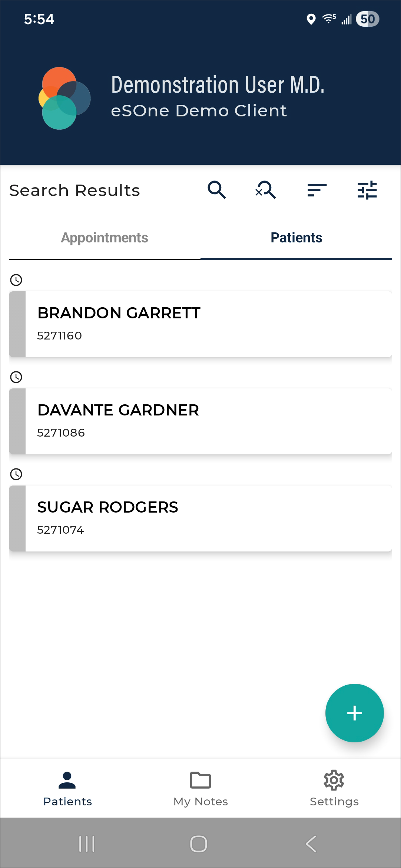Tap the search magnifier icon
The height and width of the screenshot is (868, 401).
click(217, 190)
